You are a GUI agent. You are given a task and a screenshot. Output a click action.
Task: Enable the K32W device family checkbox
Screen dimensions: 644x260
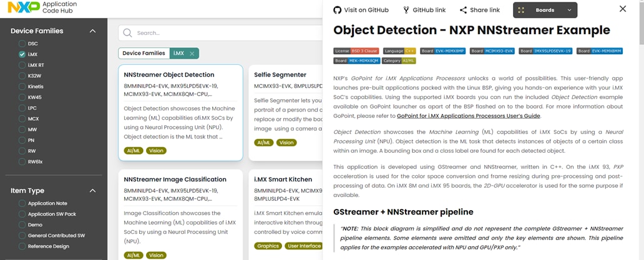click(22, 76)
